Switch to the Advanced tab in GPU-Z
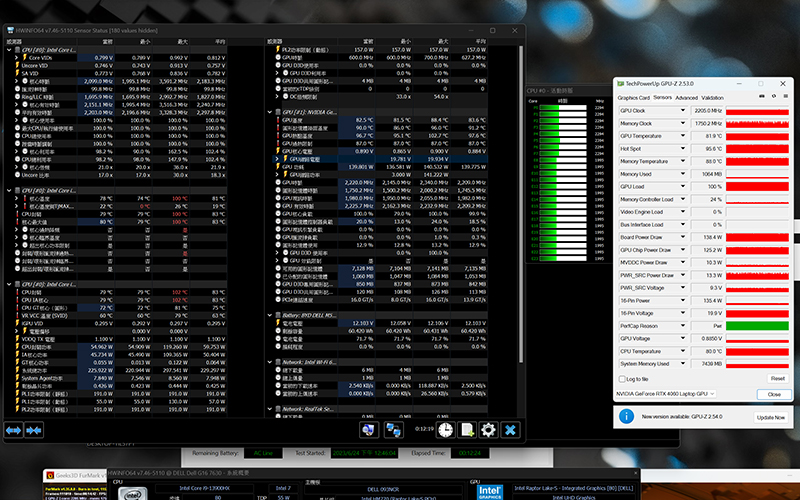Screen dimensions: 800x500 686,97
